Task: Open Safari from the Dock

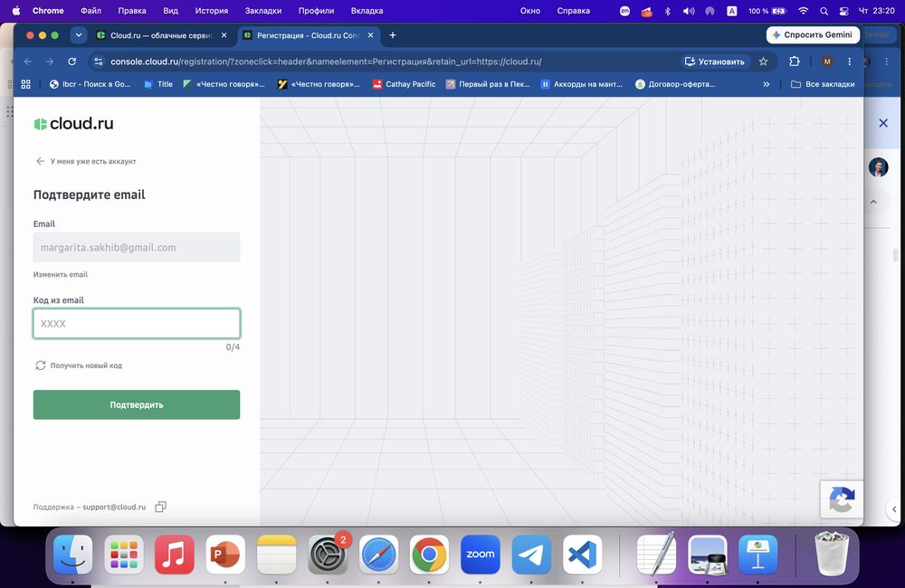Action: [x=378, y=555]
